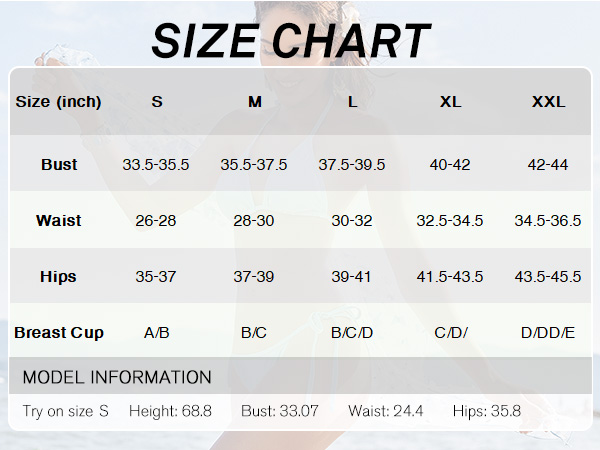Select the M size column header
The height and width of the screenshot is (450, 600).
[x=255, y=102]
